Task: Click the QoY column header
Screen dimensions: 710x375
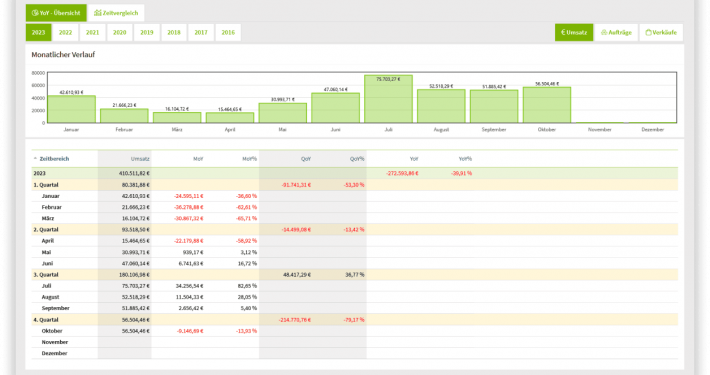Action: [306, 159]
